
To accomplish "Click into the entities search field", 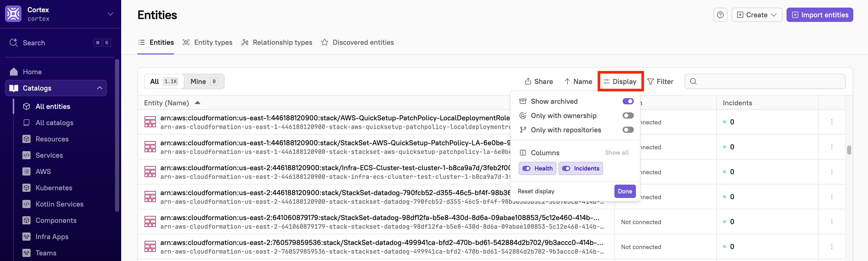I will (x=765, y=81).
